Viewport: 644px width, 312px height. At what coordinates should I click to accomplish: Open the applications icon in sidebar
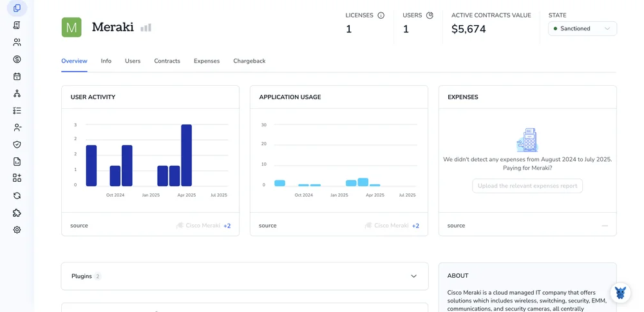click(17, 8)
